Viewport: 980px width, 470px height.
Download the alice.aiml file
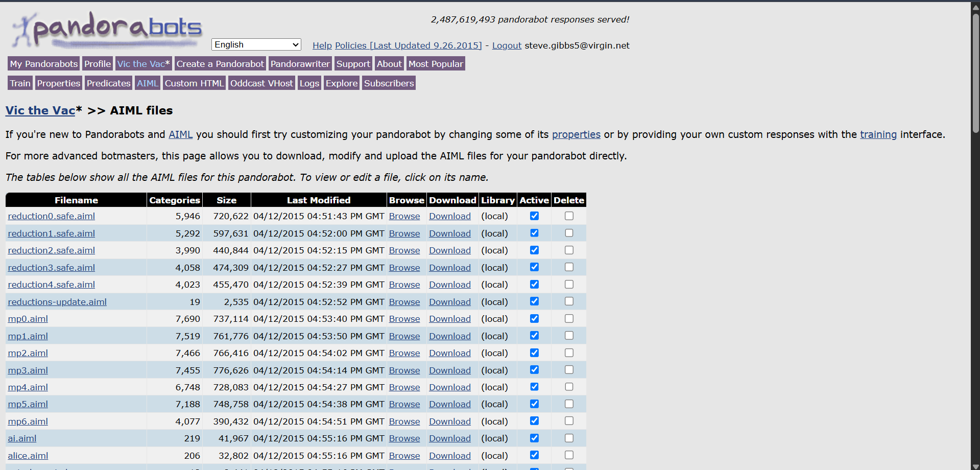pos(450,456)
